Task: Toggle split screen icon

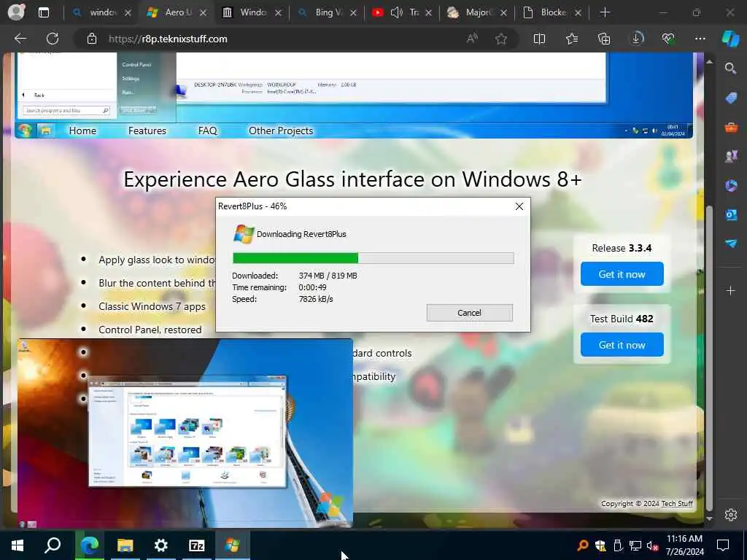Action: pyautogui.click(x=539, y=39)
